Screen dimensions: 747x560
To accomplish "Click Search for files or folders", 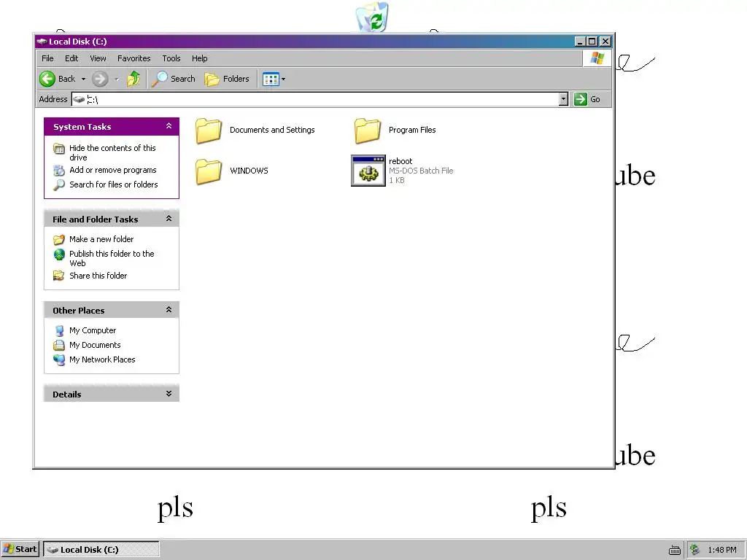I will [x=113, y=184].
